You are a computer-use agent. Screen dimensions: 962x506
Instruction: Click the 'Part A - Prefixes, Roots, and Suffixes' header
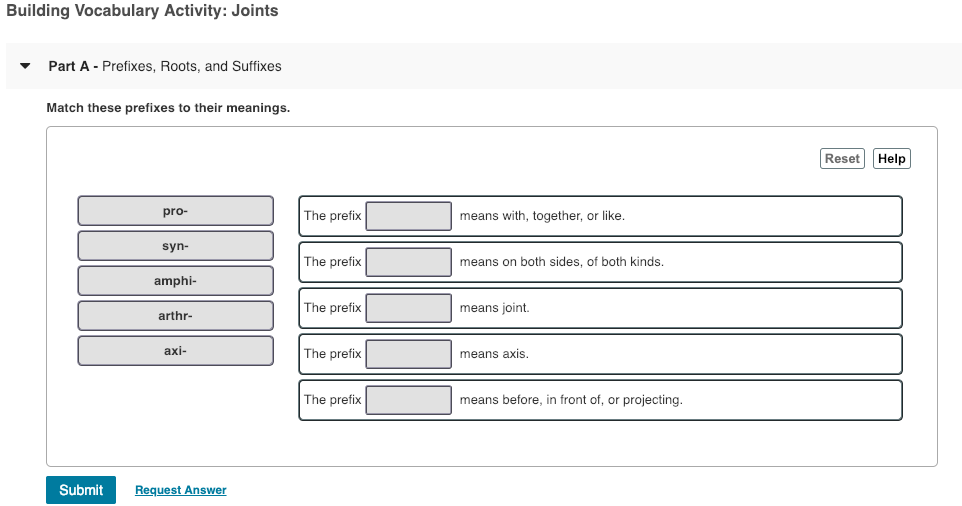(x=165, y=67)
